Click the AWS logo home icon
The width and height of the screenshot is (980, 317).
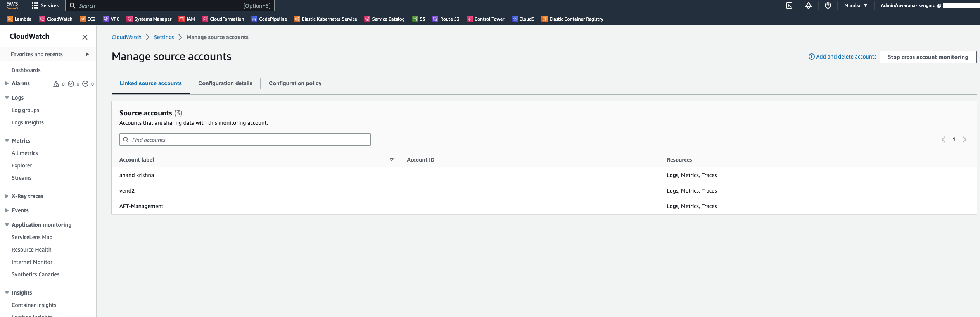click(12, 5)
